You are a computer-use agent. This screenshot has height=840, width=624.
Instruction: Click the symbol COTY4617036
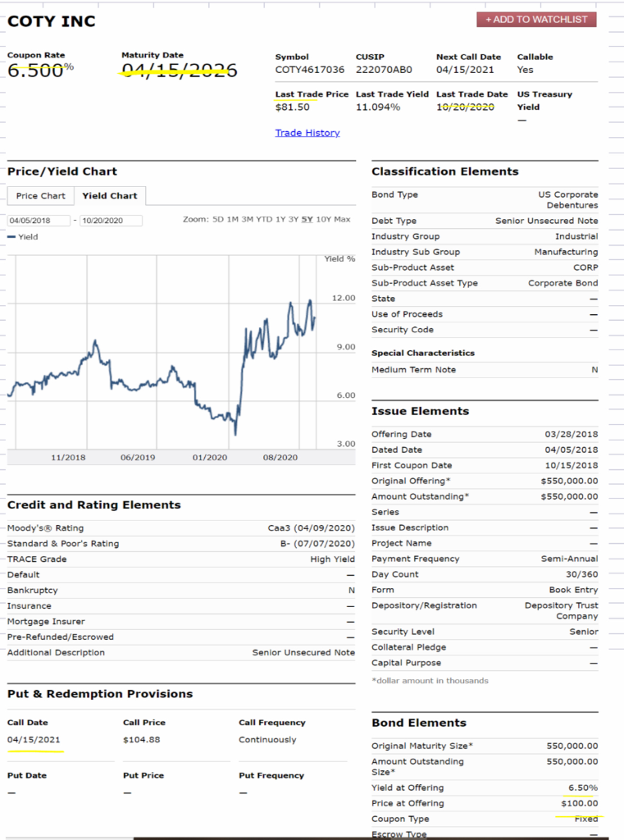[310, 70]
